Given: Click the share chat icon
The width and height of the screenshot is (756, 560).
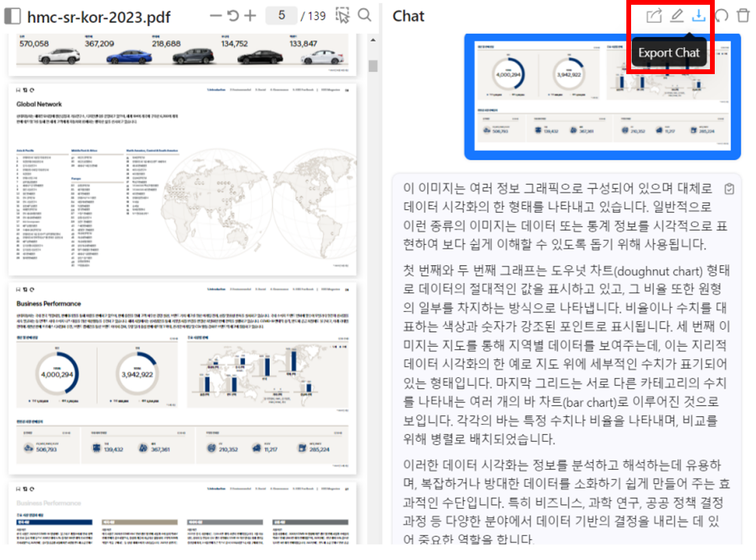Looking at the screenshot, I should (654, 16).
